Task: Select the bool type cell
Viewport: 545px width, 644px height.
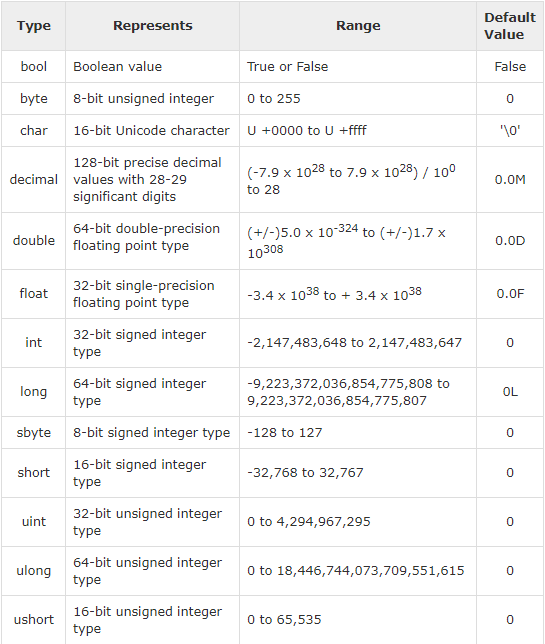Action: (x=33, y=67)
